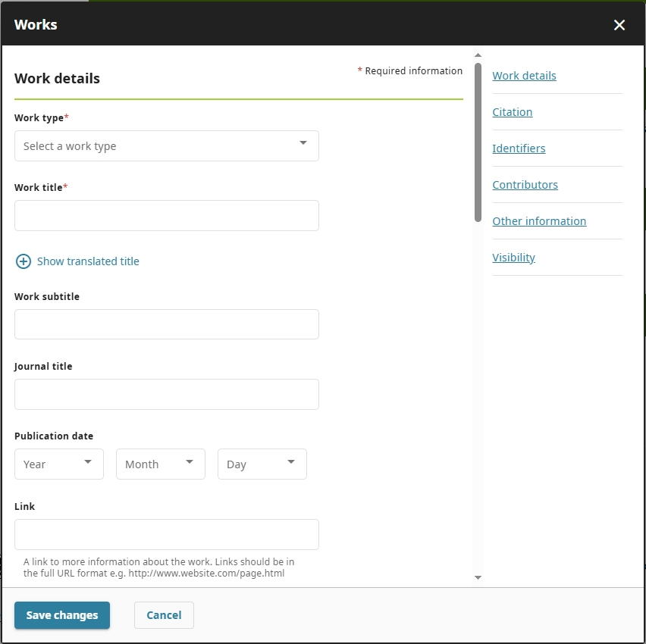The width and height of the screenshot is (646, 644).
Task: Go to the Visibility section
Action: tap(513, 258)
